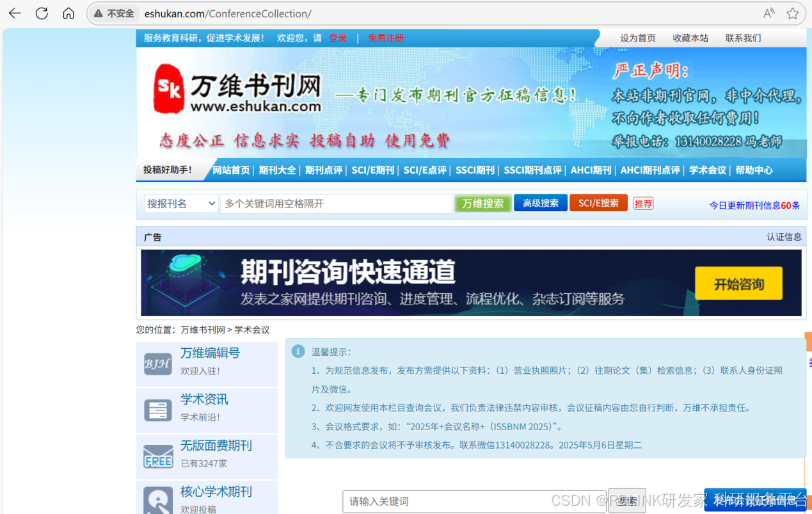Open the SCI/E点评 nav item
The image size is (812, 514).
coord(425,170)
